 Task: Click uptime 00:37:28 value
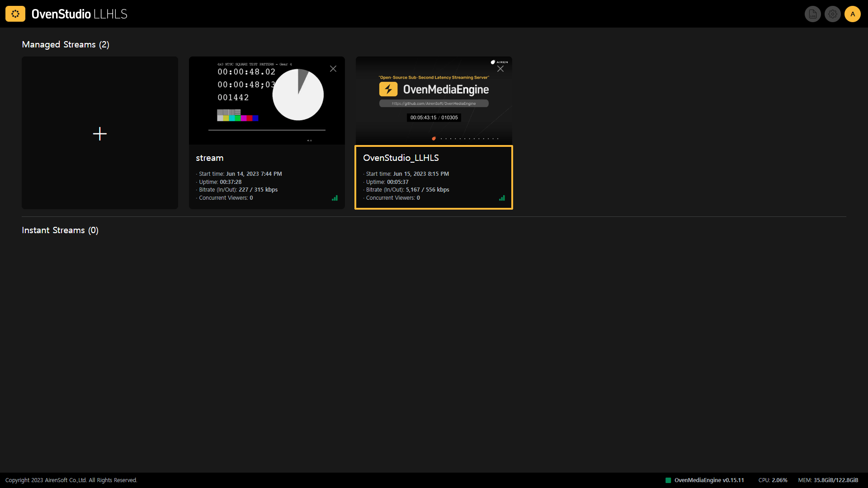pos(231,182)
